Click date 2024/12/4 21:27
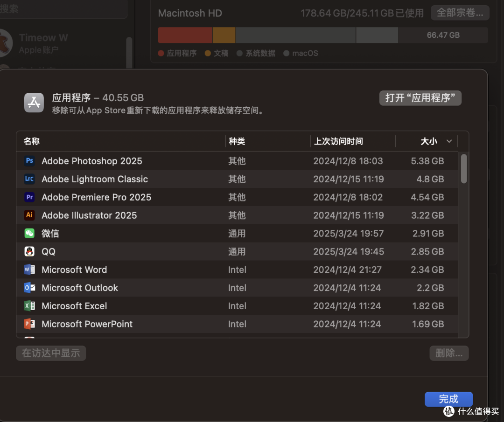 pos(348,270)
